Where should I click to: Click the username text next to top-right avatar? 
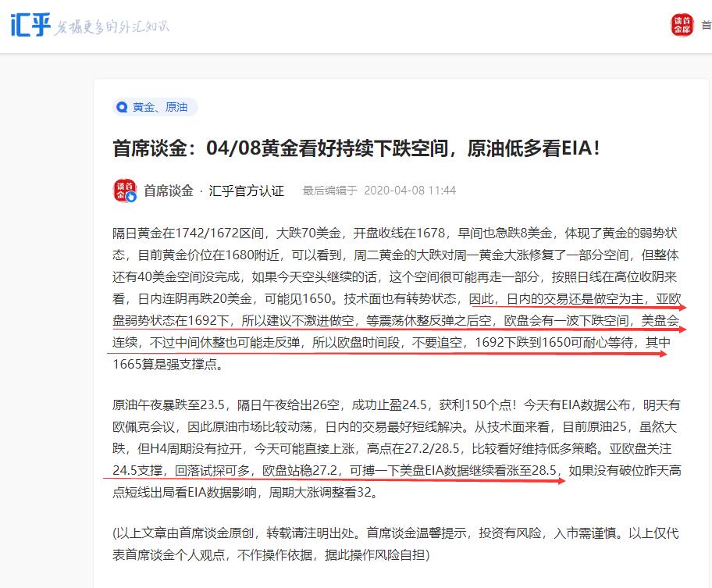pos(707,25)
